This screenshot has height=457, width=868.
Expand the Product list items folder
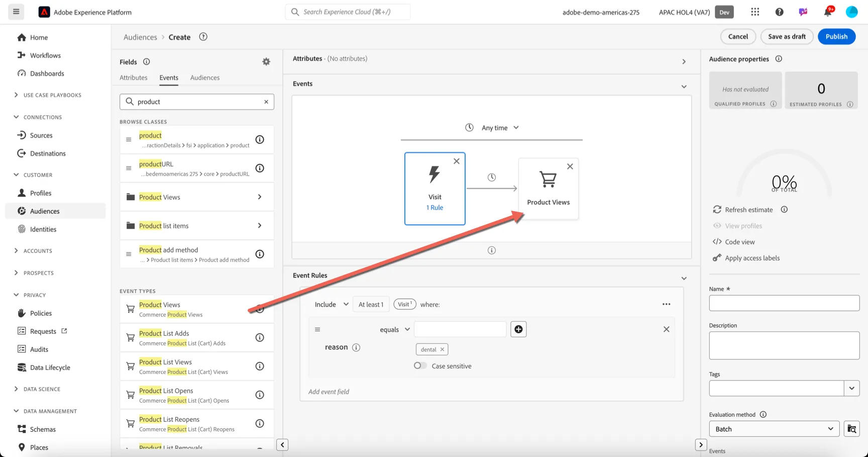point(197,226)
